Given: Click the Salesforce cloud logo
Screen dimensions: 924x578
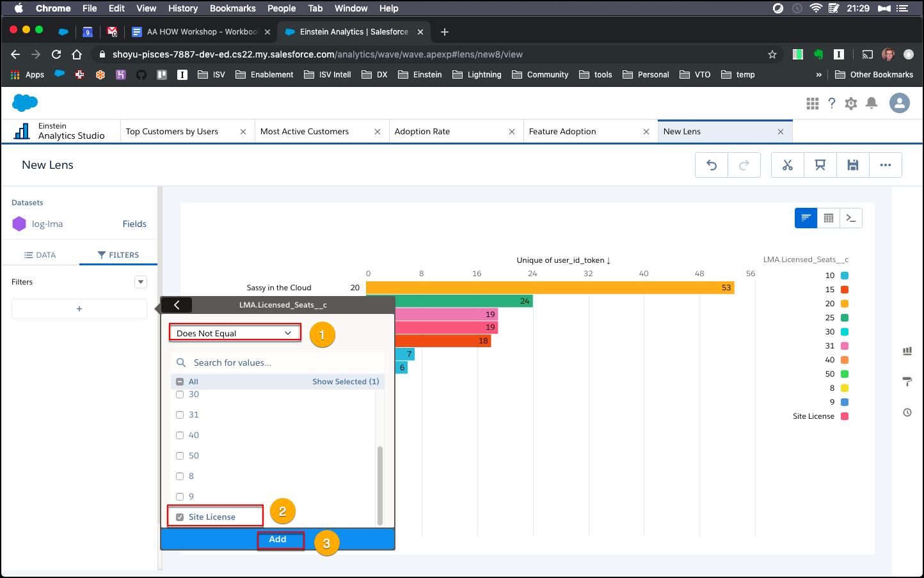Looking at the screenshot, I should pos(25,102).
